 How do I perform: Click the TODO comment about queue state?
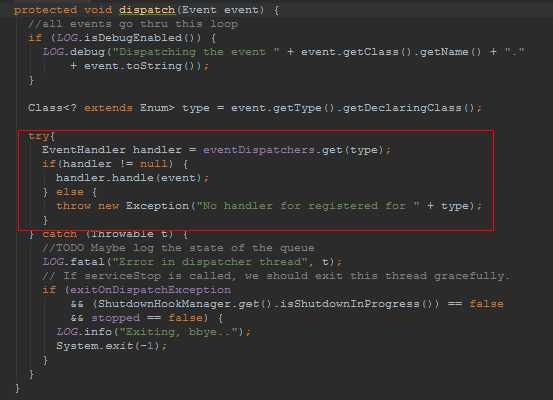tap(178, 248)
